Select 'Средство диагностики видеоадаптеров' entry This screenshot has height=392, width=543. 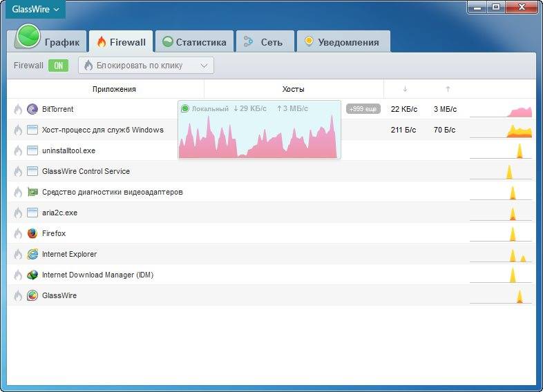point(113,192)
